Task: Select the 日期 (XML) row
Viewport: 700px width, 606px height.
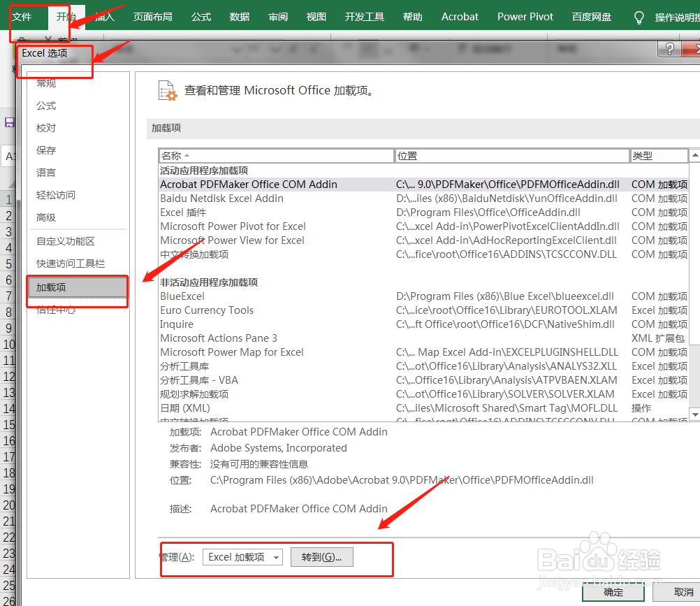Action: point(423,408)
